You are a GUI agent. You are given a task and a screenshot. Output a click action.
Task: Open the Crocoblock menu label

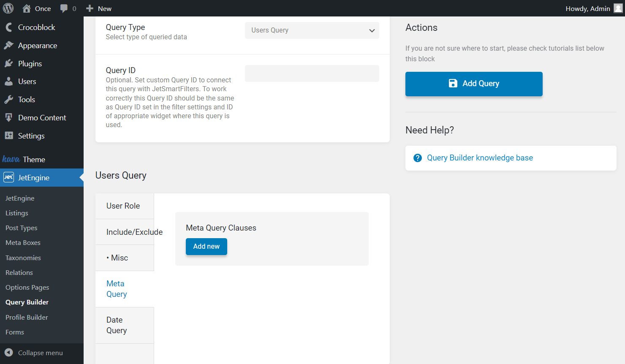pos(37,27)
